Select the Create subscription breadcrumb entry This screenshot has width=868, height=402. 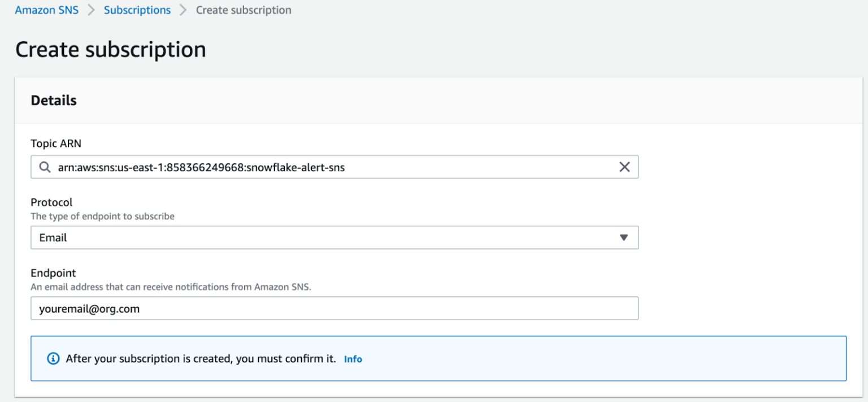tap(243, 10)
